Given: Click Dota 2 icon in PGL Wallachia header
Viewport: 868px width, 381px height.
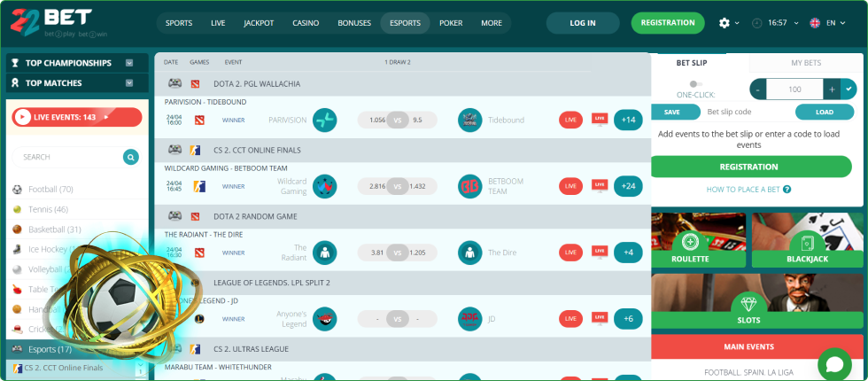Looking at the screenshot, I should [194, 84].
